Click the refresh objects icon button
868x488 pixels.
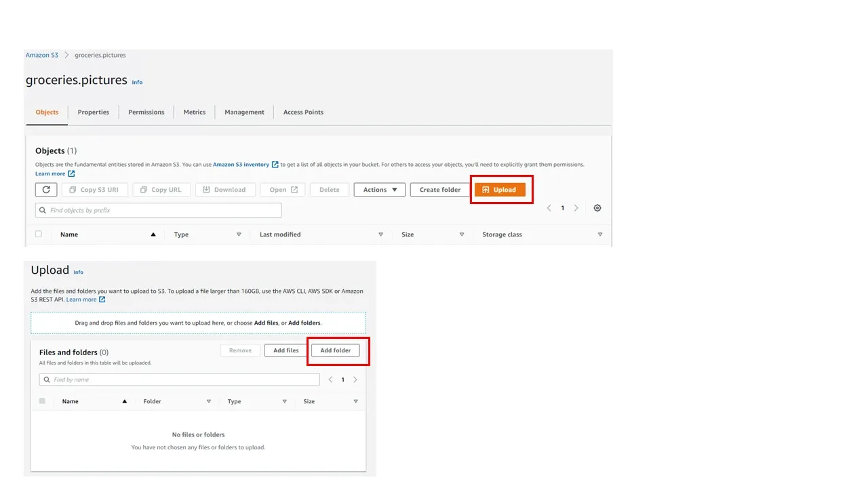[46, 190]
